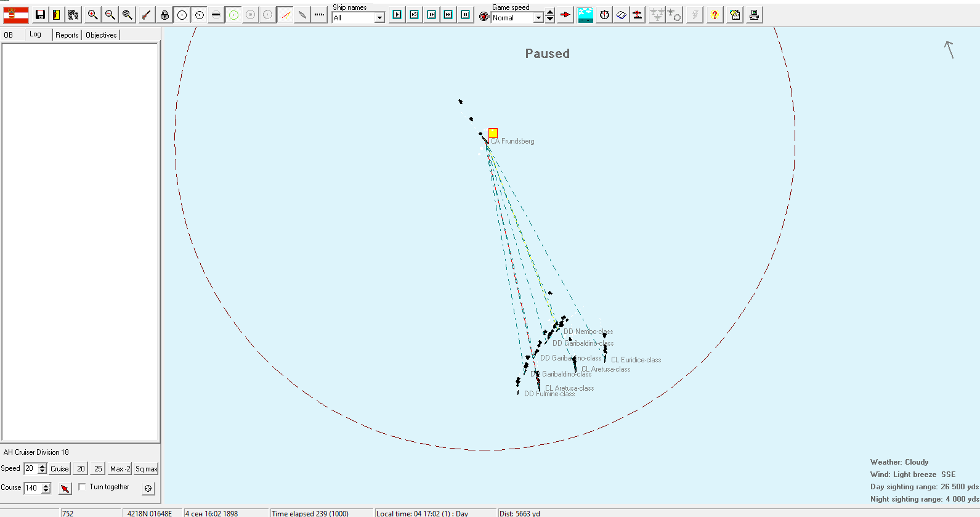Click the red arrow toolbar icon
980x517 pixels.
point(565,15)
